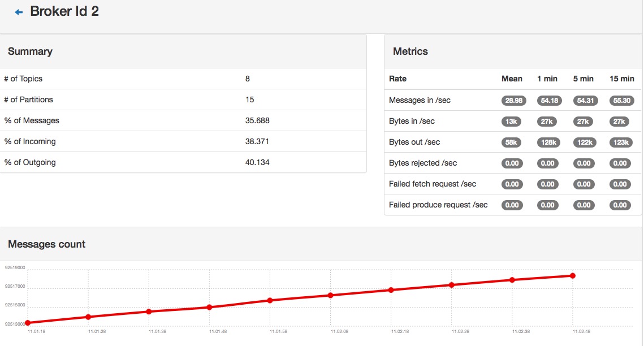Click the Failed produce request row label

pyautogui.click(x=438, y=205)
